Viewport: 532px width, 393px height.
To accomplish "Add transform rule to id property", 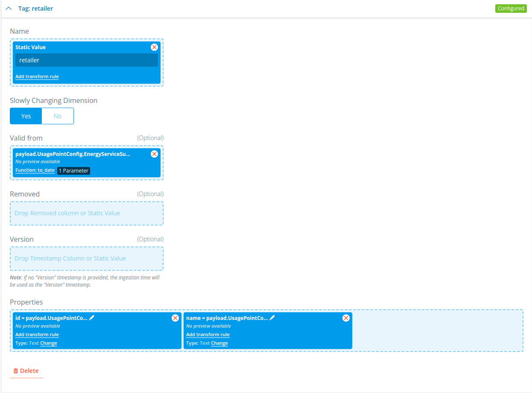I will point(37,335).
